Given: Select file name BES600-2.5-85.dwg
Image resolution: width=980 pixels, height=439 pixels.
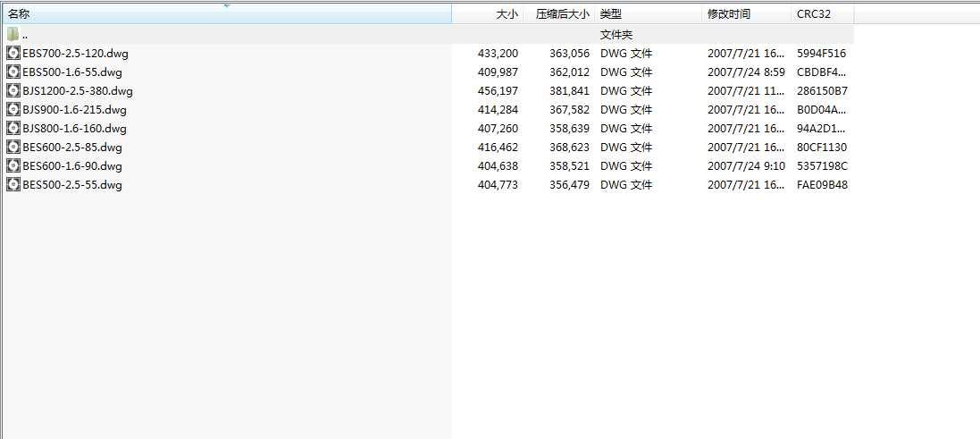Looking at the screenshot, I should [x=71, y=147].
